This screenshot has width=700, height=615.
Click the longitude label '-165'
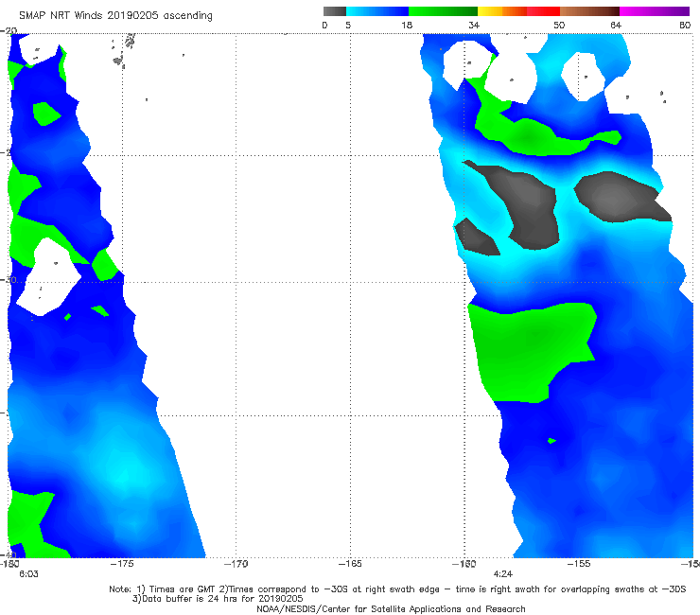point(350,564)
